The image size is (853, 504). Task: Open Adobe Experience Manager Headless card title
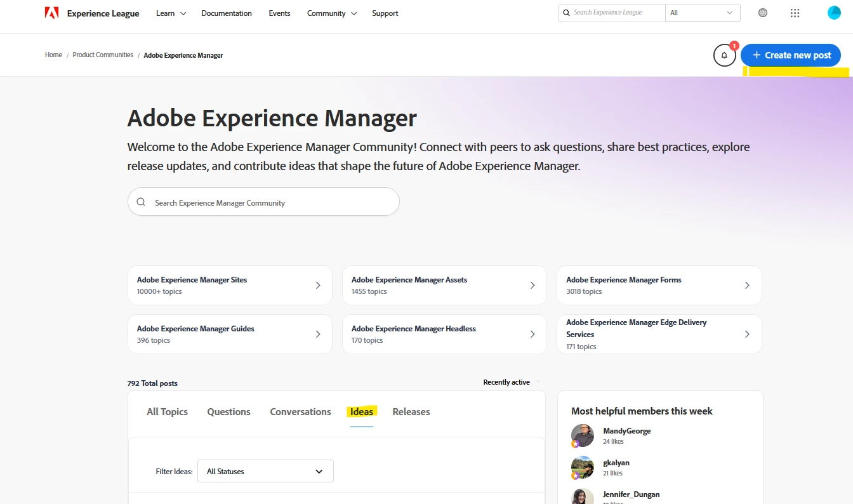(413, 328)
